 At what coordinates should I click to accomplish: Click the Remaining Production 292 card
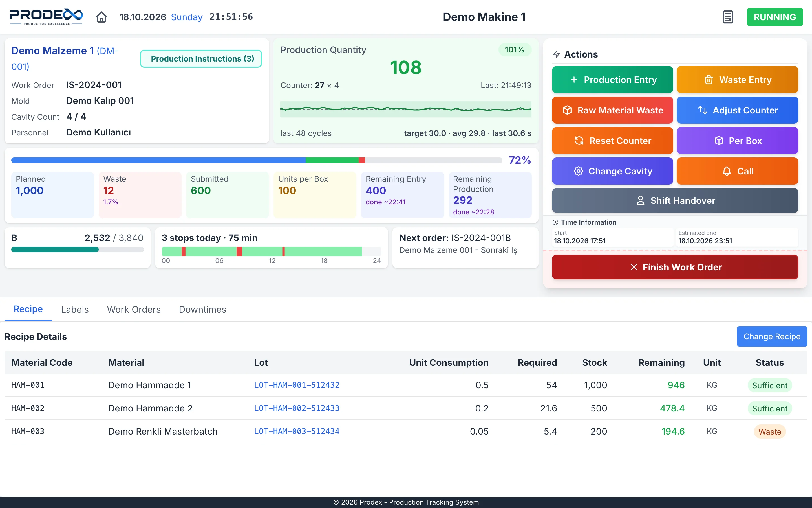pyautogui.click(x=490, y=195)
